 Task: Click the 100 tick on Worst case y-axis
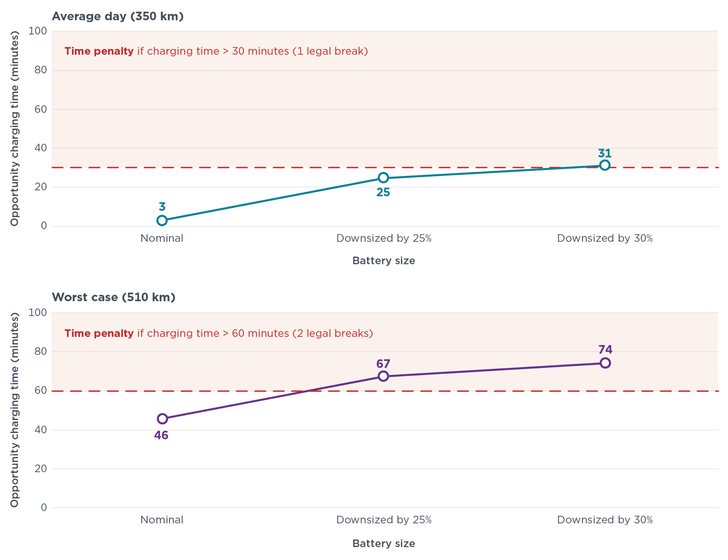tap(37, 312)
